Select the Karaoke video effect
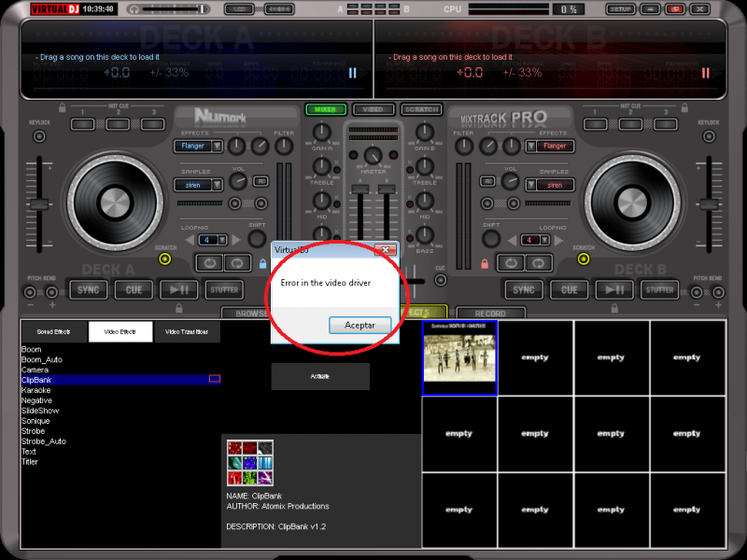This screenshot has height=560, width=747. pos(36,390)
